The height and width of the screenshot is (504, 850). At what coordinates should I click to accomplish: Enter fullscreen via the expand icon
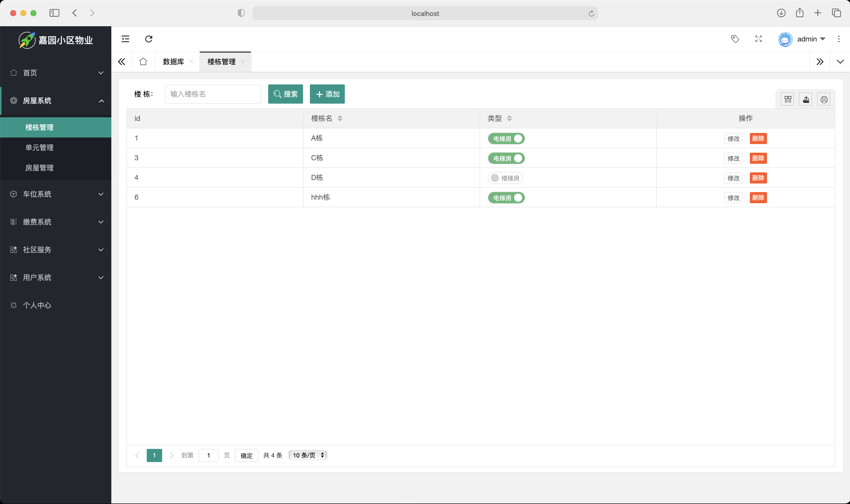pyautogui.click(x=758, y=39)
